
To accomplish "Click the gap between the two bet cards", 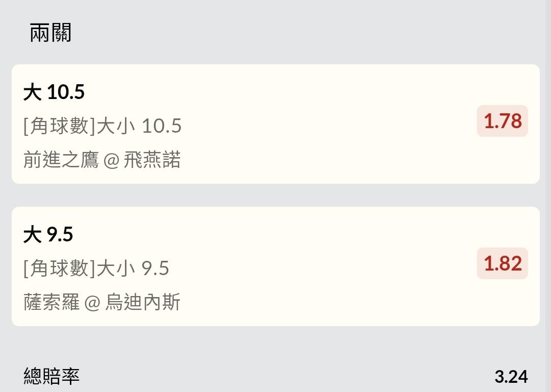I will [x=275, y=195].
